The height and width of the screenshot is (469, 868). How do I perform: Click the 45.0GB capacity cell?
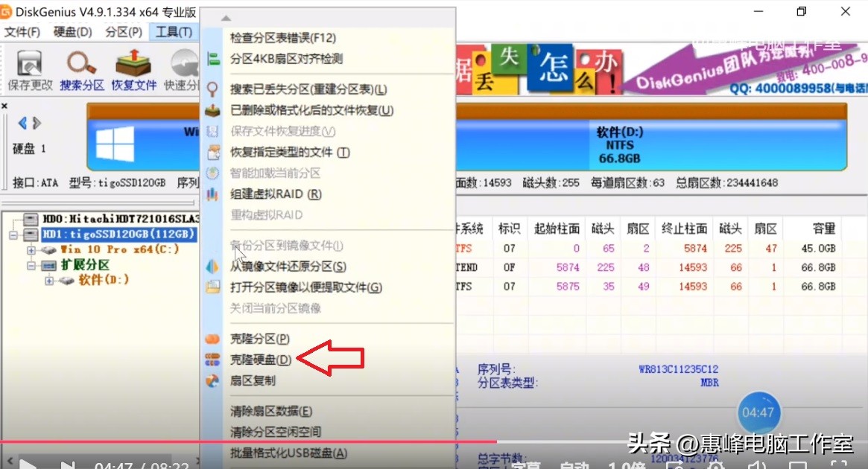(x=818, y=249)
